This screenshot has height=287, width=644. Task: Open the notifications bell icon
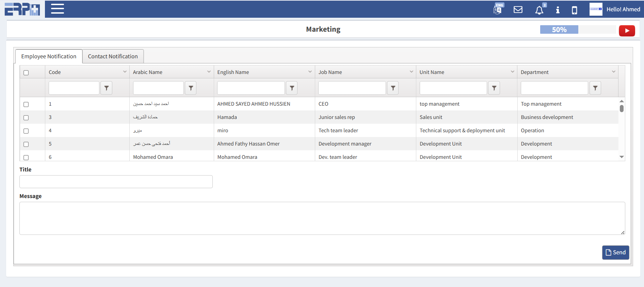pos(539,10)
